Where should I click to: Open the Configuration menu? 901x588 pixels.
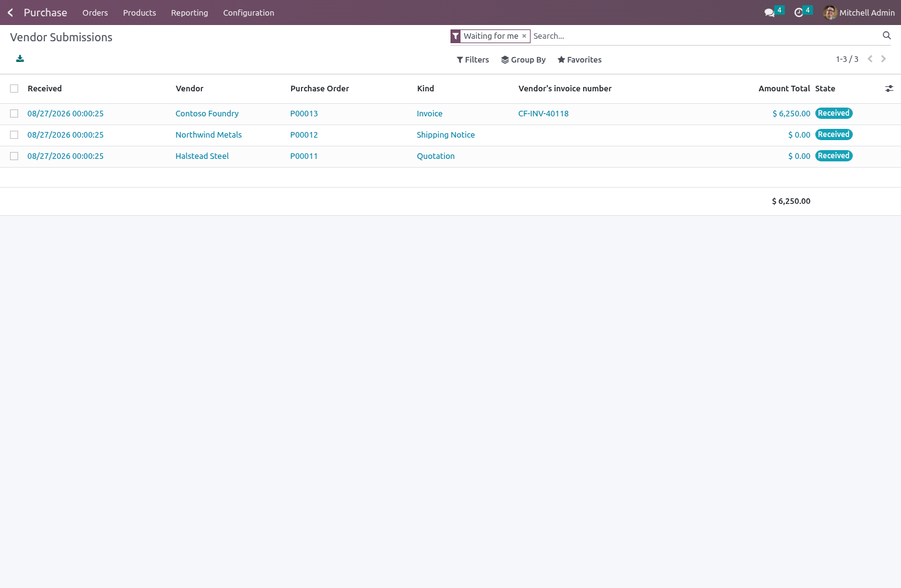pos(248,13)
